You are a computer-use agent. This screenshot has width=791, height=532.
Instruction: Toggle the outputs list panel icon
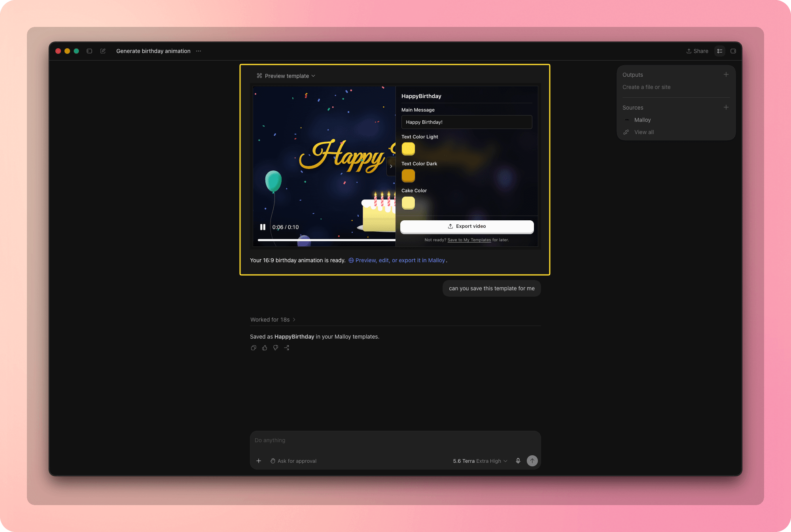coord(720,51)
